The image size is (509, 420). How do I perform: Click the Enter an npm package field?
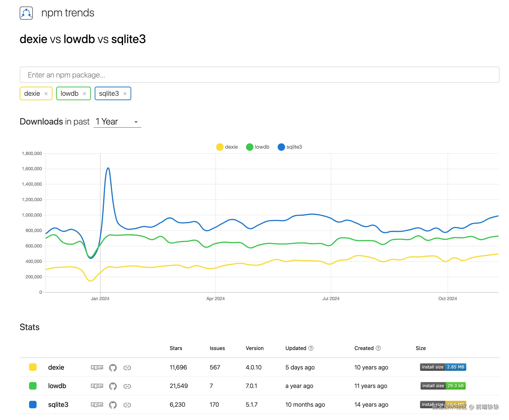259,75
